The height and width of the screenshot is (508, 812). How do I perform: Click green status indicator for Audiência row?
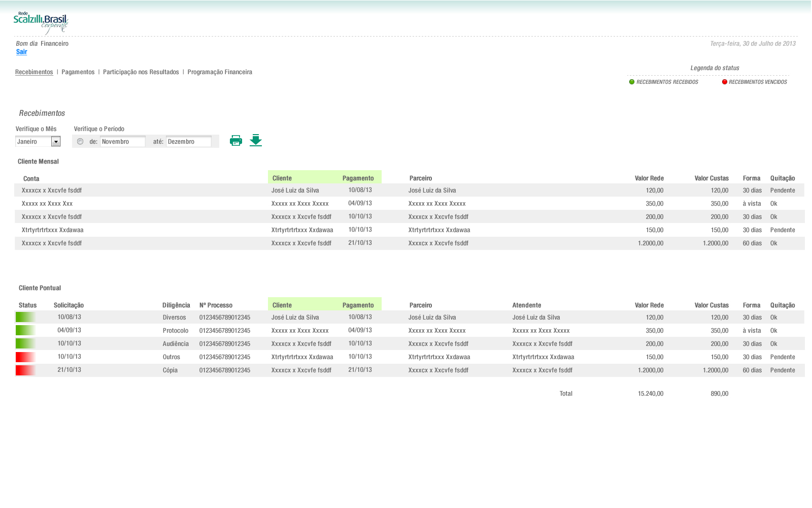25,344
